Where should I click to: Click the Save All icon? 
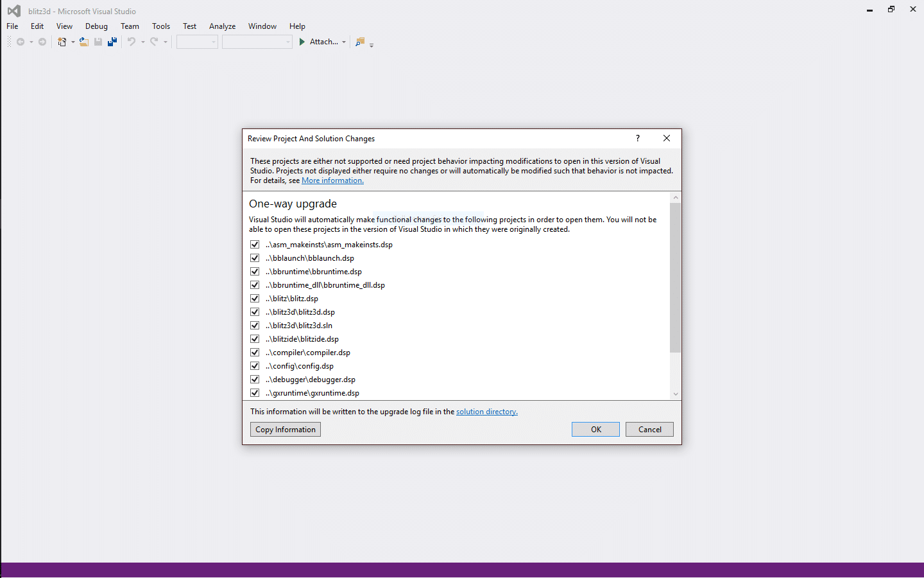click(x=112, y=42)
